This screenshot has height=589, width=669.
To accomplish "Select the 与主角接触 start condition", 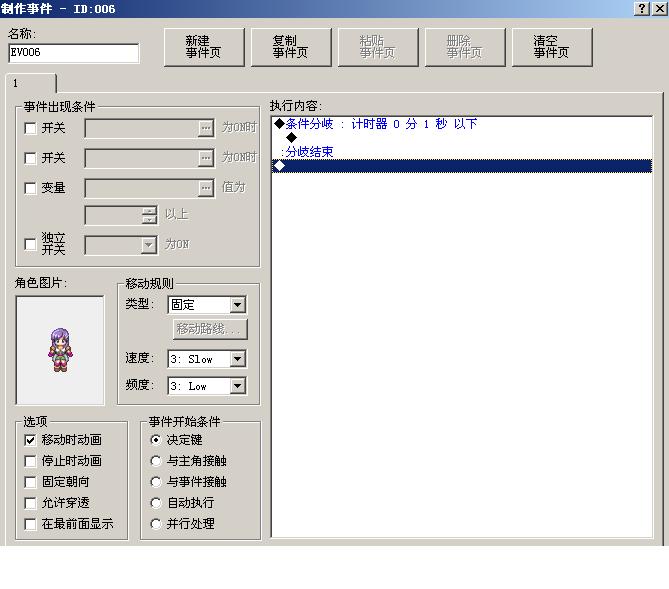I will click(156, 461).
